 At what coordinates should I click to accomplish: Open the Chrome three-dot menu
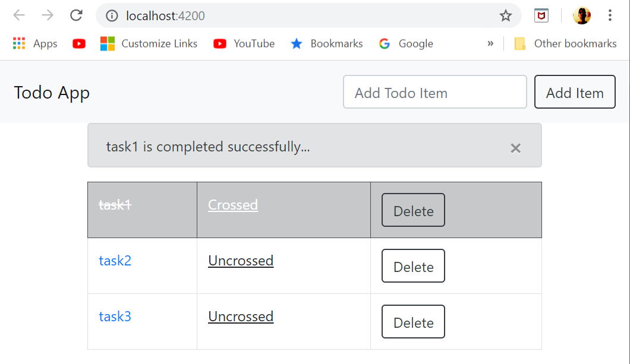click(610, 15)
